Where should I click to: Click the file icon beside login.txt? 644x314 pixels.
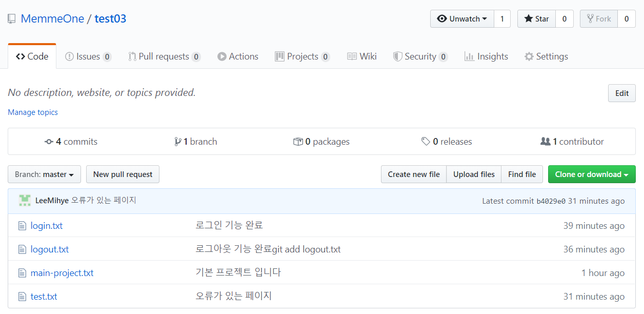tap(22, 226)
